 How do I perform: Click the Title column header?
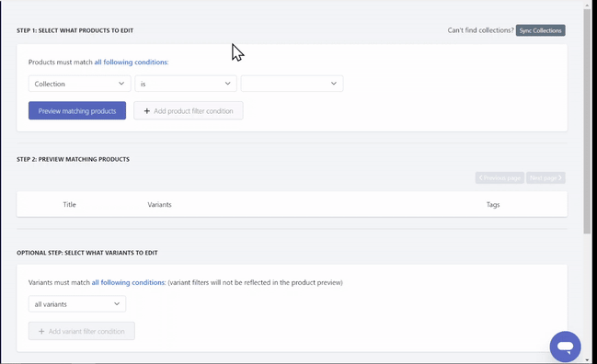coord(69,204)
